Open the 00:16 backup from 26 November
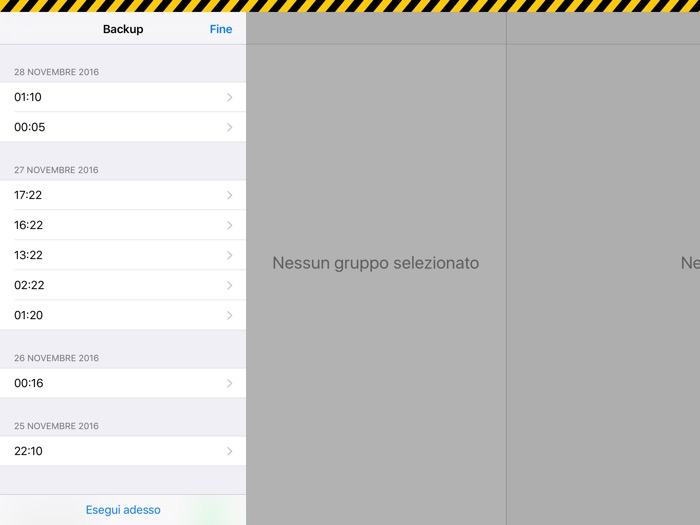 123,383
